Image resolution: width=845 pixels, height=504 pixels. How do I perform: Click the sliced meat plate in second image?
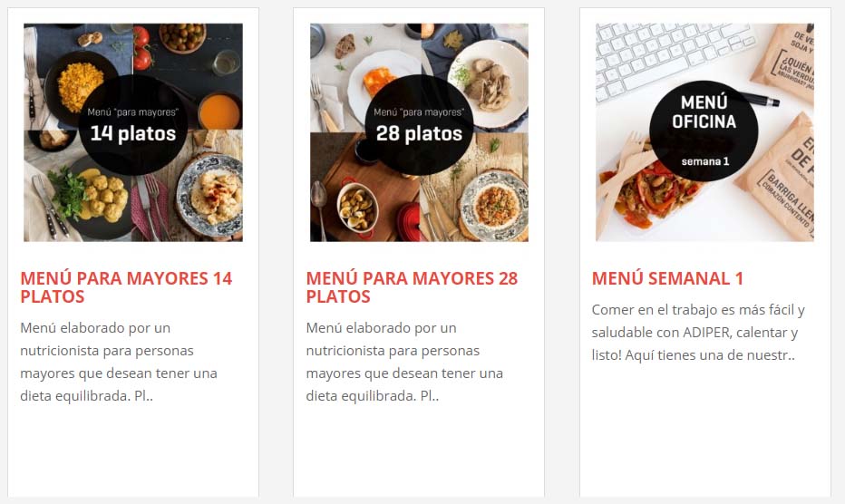pyautogui.click(x=489, y=84)
